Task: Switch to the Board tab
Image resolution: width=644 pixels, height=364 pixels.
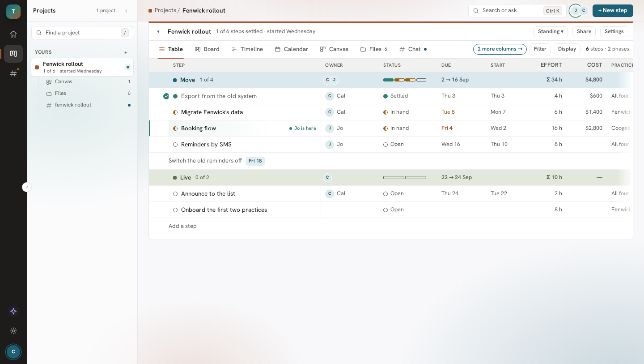Action: [x=207, y=49]
